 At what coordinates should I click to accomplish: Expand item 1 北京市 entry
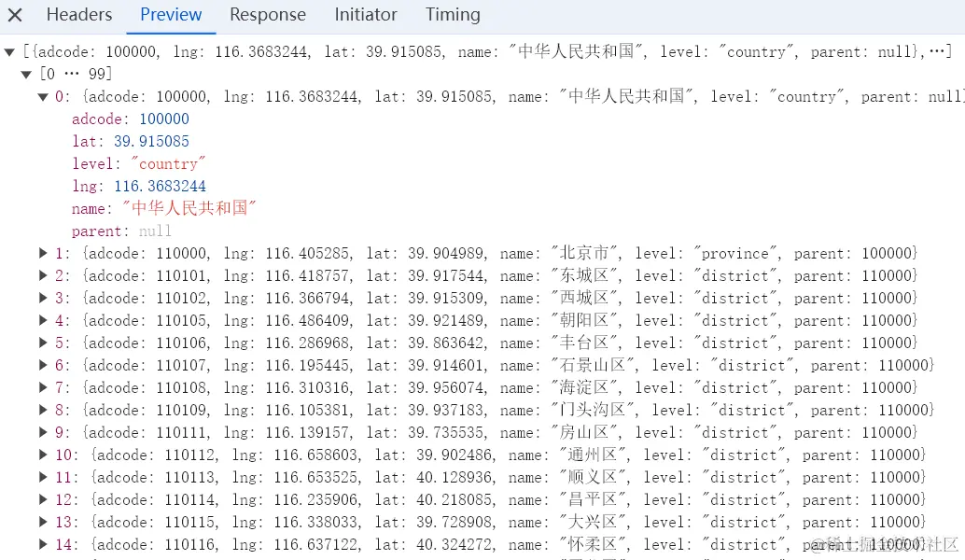click(x=43, y=253)
